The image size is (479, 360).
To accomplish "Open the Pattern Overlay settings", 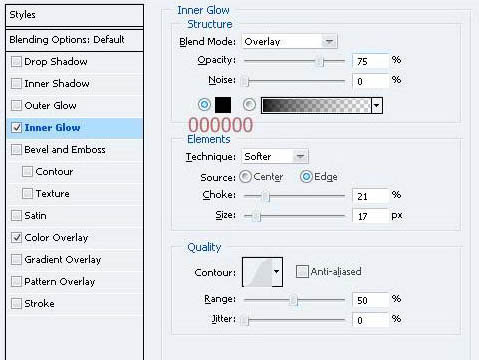I will (x=75, y=281).
